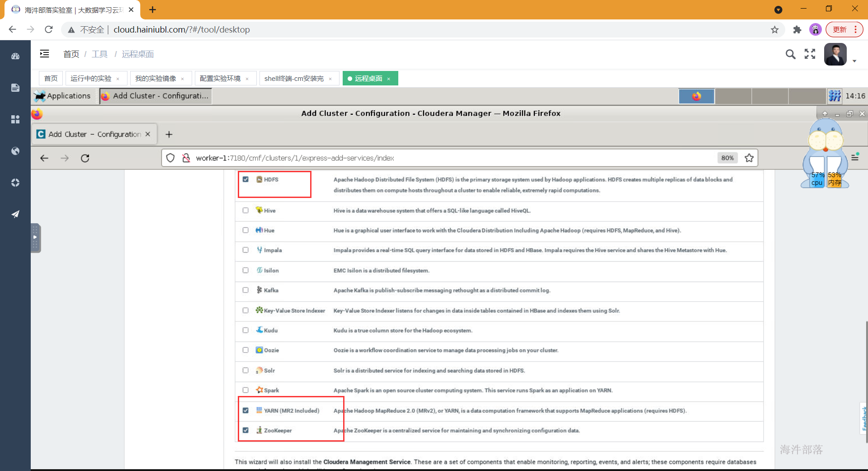868x471 pixels.
Task: Reload the Cloudera Manager page in Firefox
Action: pyautogui.click(x=85, y=158)
